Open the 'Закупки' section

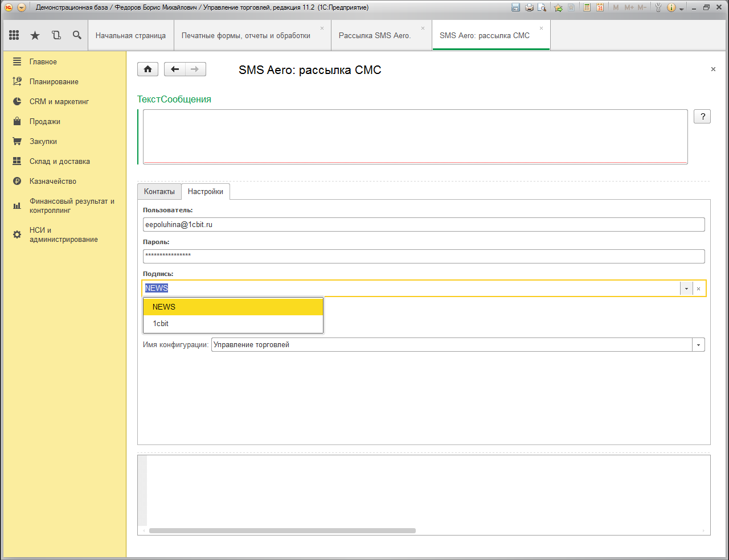pos(43,142)
